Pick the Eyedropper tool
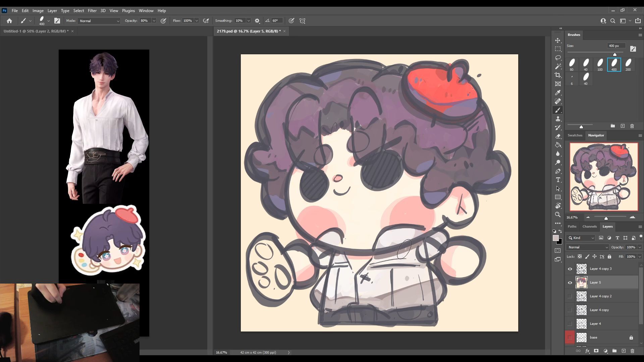 (558, 93)
